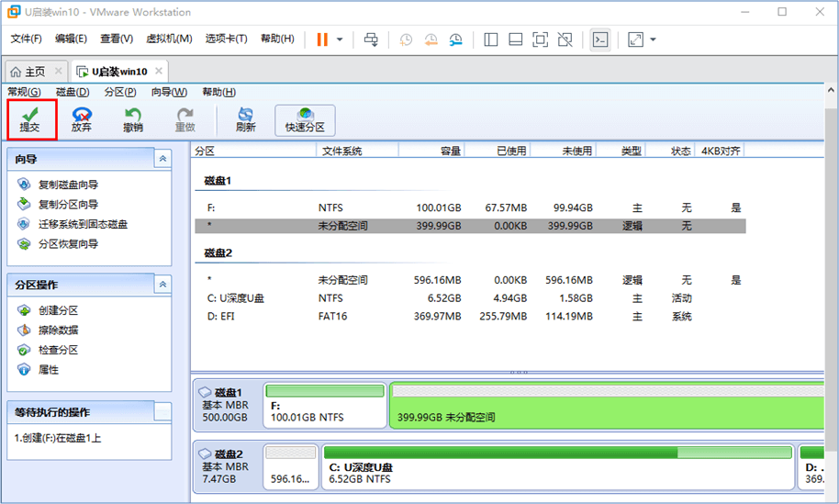
Task: Select the 磁盘2 7.47GB disk block
Action: (x=227, y=466)
